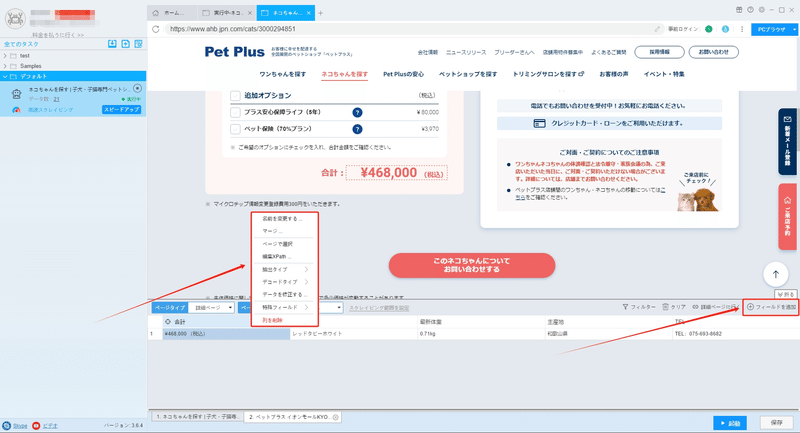This screenshot has width=800, height=433.
Task: Click the home icon on the ホーム tab
Action: (156, 13)
